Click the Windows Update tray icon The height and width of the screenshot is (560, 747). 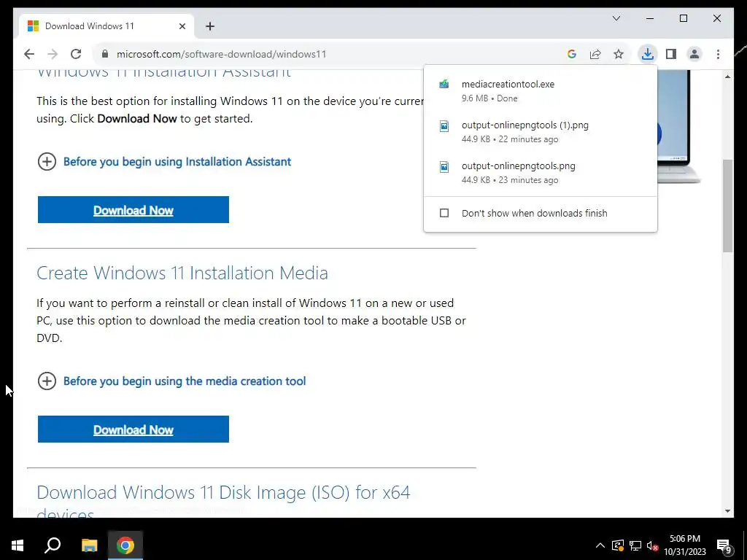point(618,545)
